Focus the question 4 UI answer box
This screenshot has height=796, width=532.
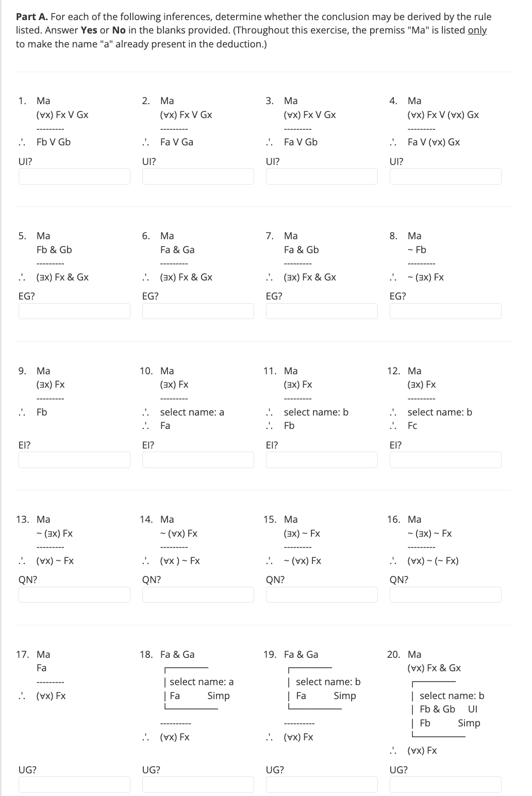445,176
